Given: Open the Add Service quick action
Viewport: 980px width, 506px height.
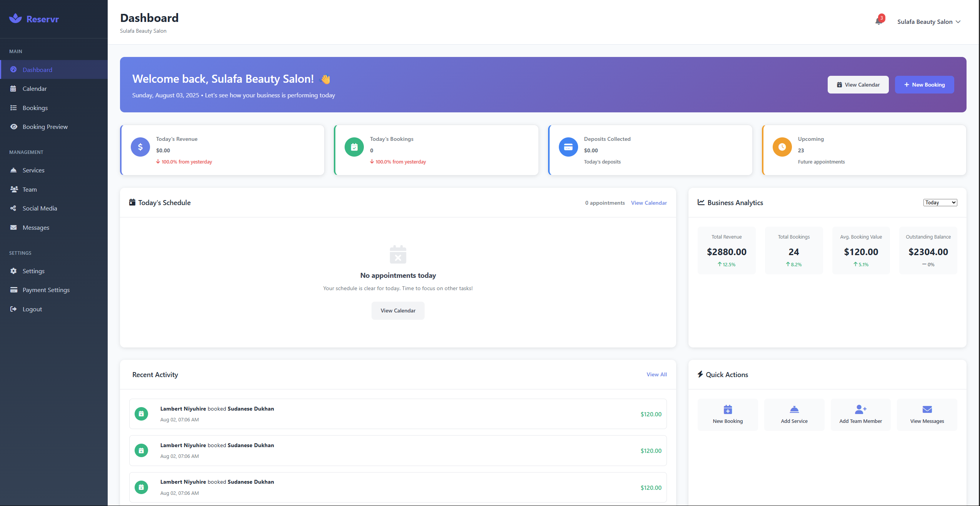Looking at the screenshot, I should pyautogui.click(x=794, y=414).
